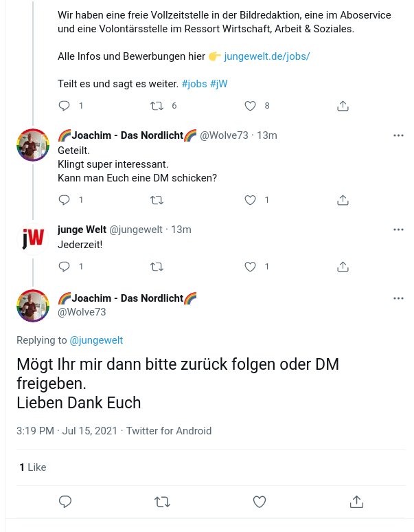Share Joachim's "Geteilt." reply

pyautogui.click(x=343, y=200)
